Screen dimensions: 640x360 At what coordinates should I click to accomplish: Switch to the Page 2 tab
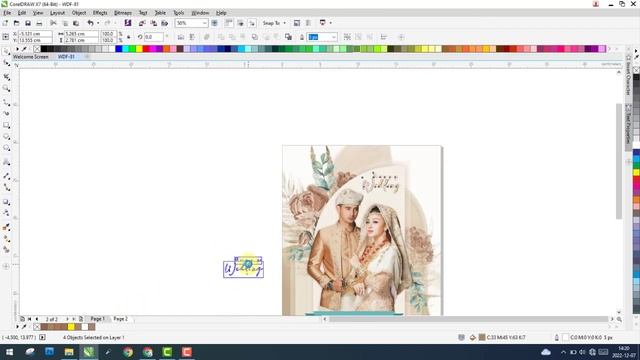tap(120, 319)
